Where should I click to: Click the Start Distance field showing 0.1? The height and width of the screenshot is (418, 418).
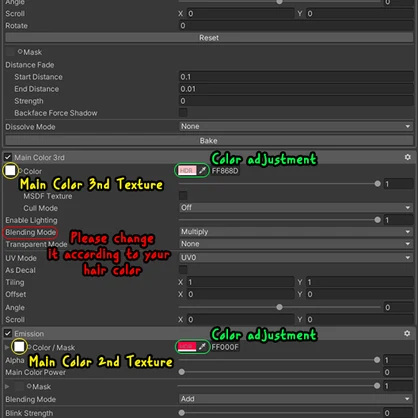(296, 77)
